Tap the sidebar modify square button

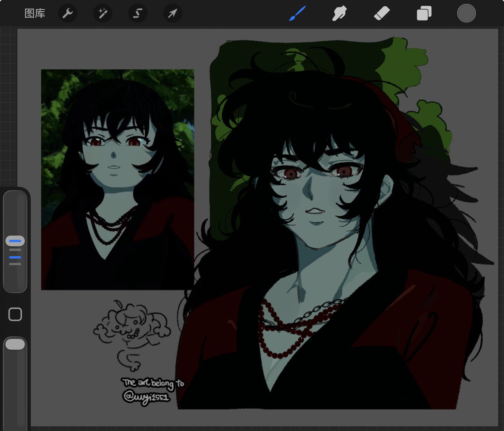click(15, 314)
